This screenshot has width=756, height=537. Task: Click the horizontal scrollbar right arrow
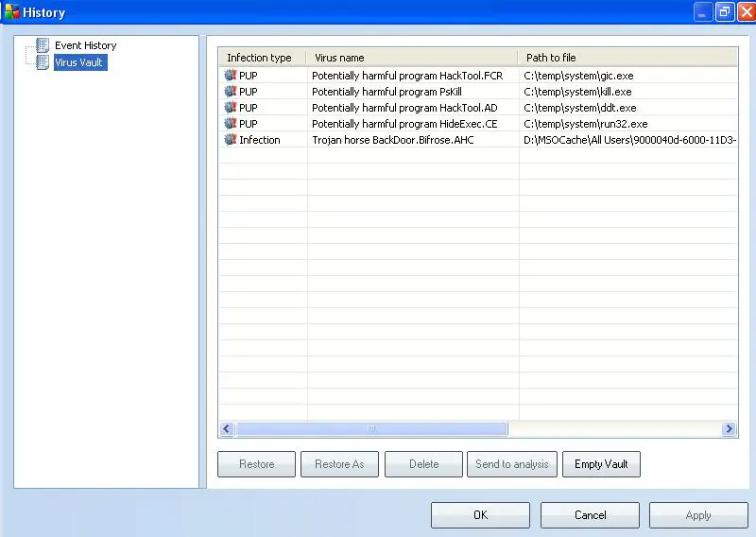point(729,429)
